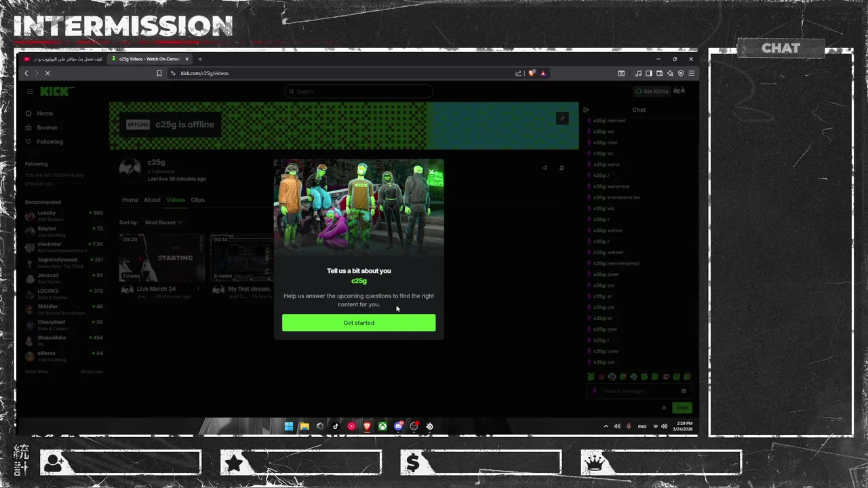The width and height of the screenshot is (868, 488).
Task: Open recommended channel clavicular
Action: (x=63, y=247)
